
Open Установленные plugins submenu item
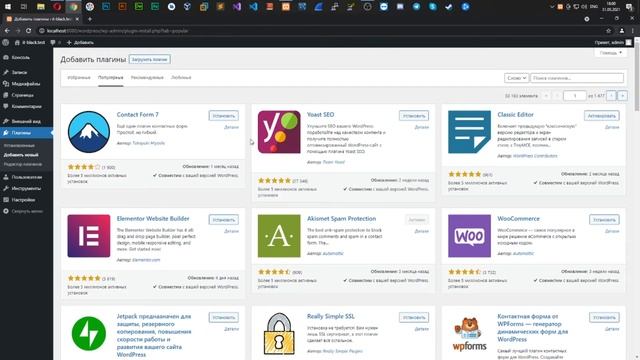pos(19,145)
